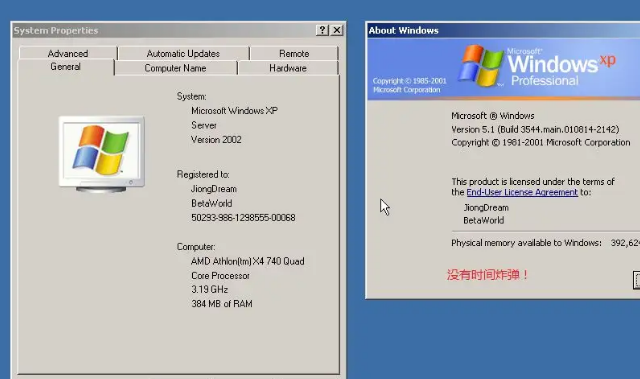Open the End-User License Agreement link
This screenshot has width=640, height=379.
tap(522, 192)
